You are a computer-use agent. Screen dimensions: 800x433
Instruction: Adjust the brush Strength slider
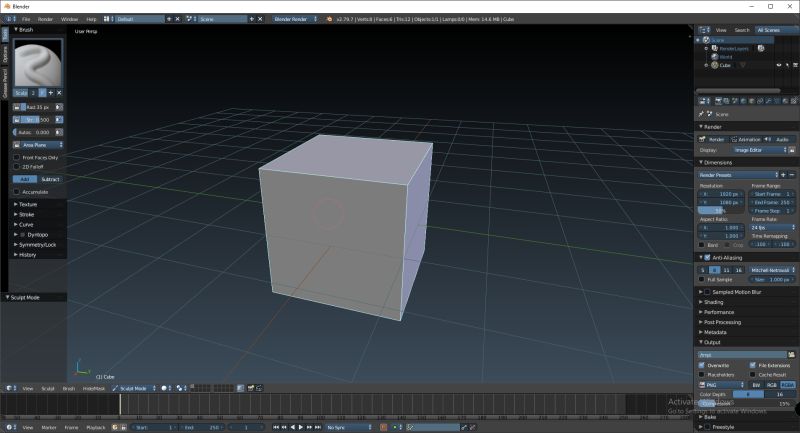click(x=38, y=120)
